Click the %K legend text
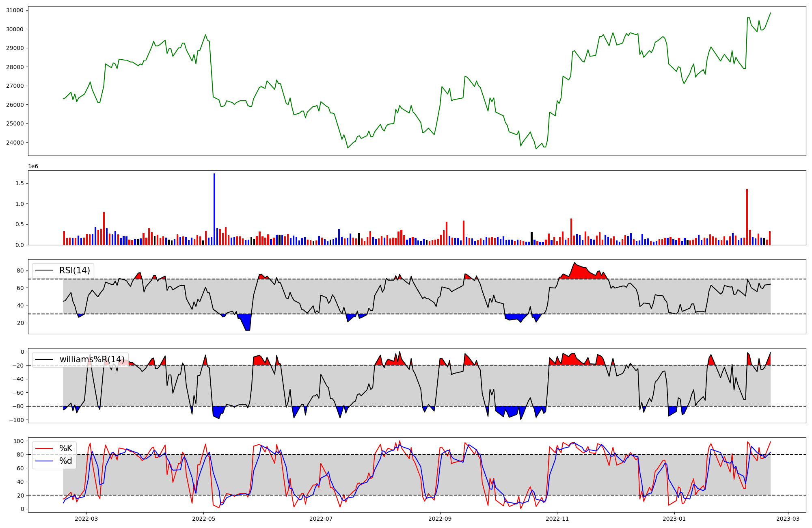This screenshot has height=528, width=812. coord(66,448)
